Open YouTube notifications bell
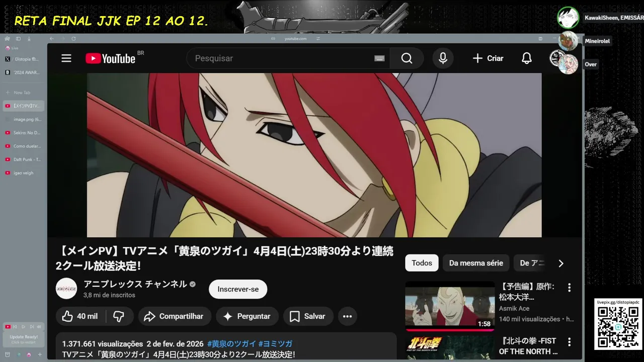The image size is (644, 362). (526, 58)
